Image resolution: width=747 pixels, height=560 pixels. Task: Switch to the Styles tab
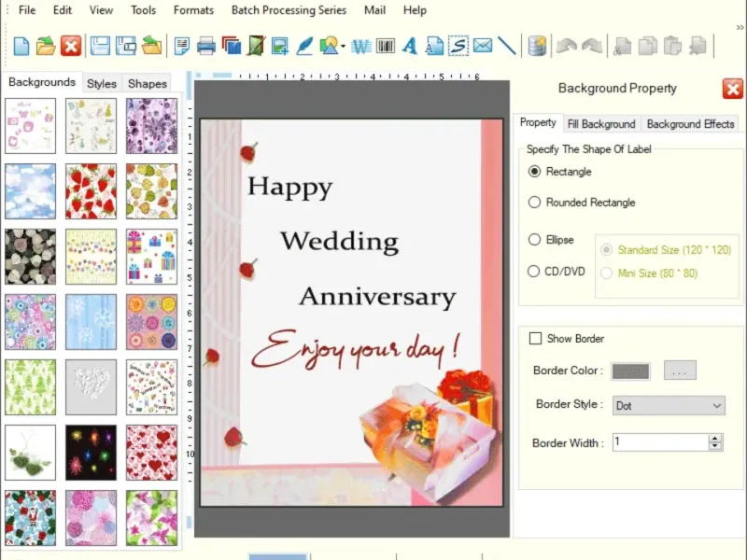pos(102,84)
